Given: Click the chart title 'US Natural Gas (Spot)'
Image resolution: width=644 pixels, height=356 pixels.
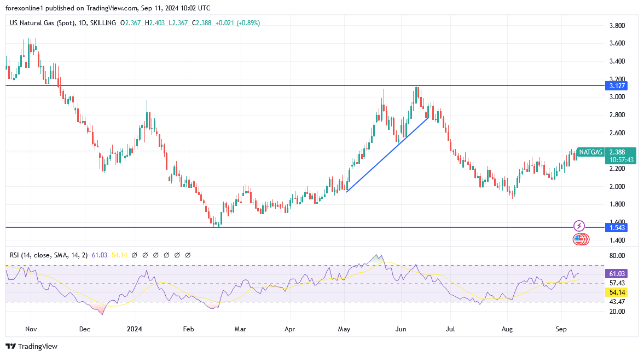Looking at the screenshot, I should [x=42, y=23].
